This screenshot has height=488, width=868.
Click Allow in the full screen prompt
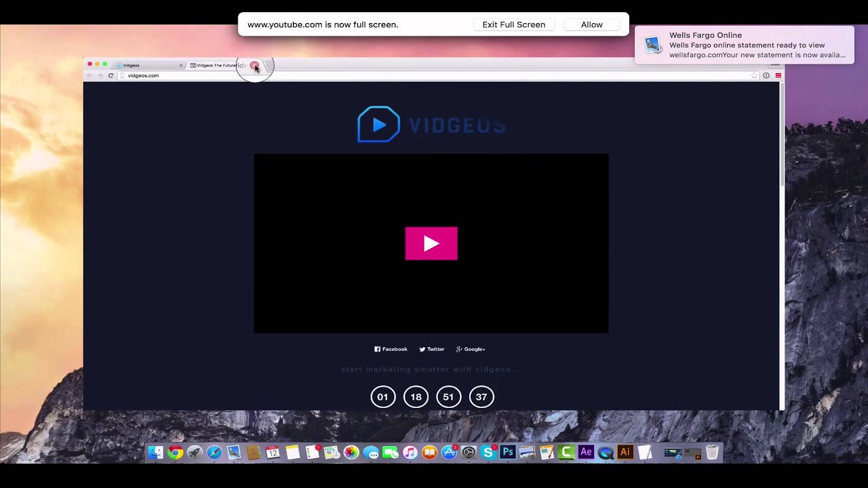coord(592,24)
